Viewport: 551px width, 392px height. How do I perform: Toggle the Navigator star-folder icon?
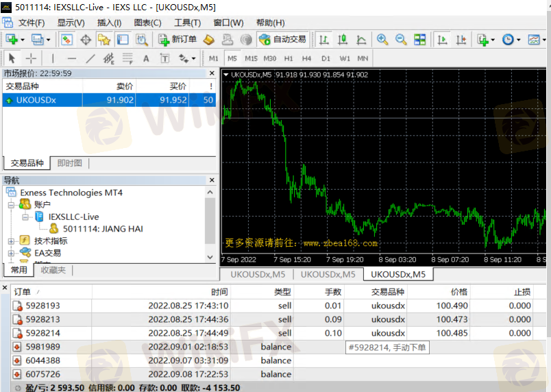tap(104, 40)
